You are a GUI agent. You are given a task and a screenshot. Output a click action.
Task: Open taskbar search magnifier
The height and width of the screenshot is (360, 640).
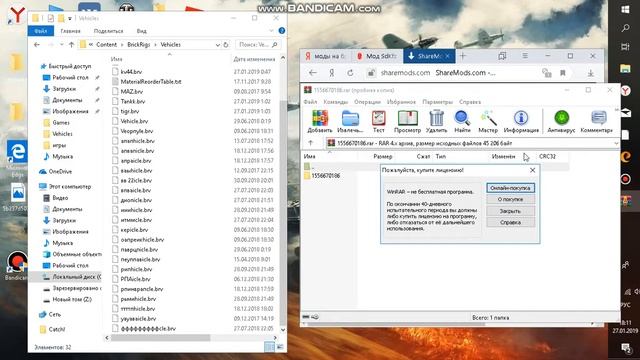tap(625, 28)
